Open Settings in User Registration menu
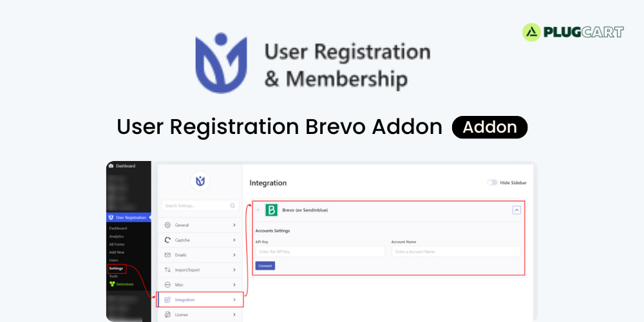Image resolution: width=644 pixels, height=322 pixels. 116,268
